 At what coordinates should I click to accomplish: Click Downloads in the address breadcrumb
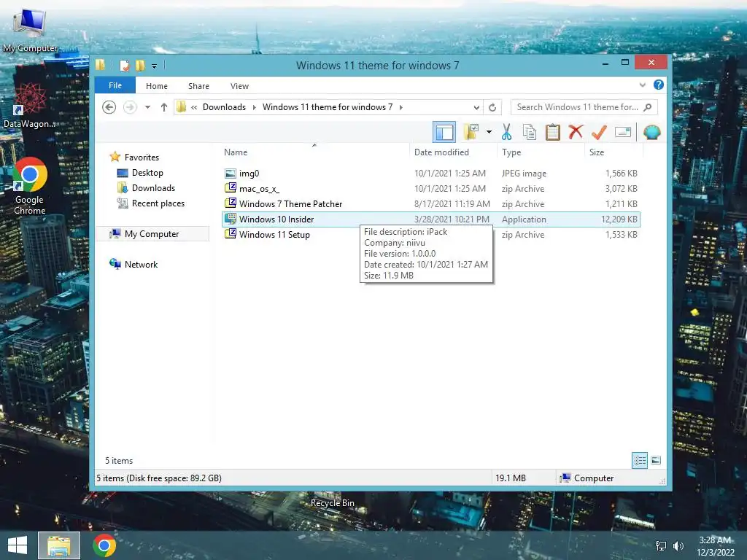click(x=224, y=107)
